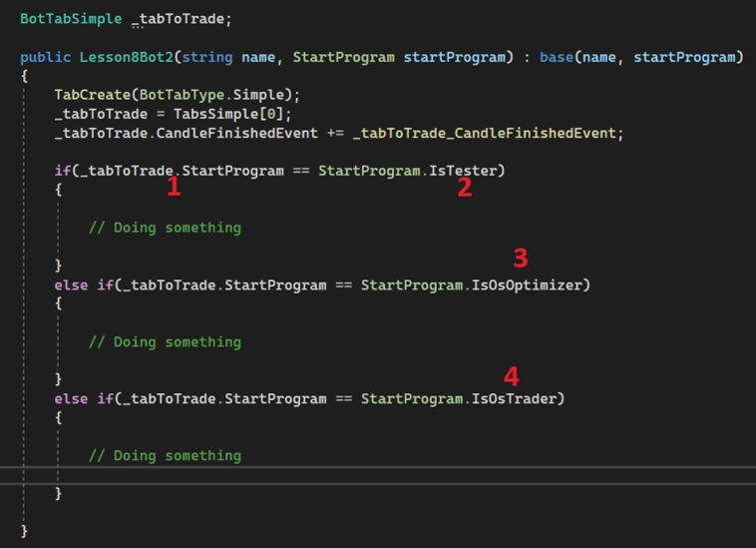Select the 0 index inside TabsSimple brackets

pyautogui.click(x=271, y=115)
